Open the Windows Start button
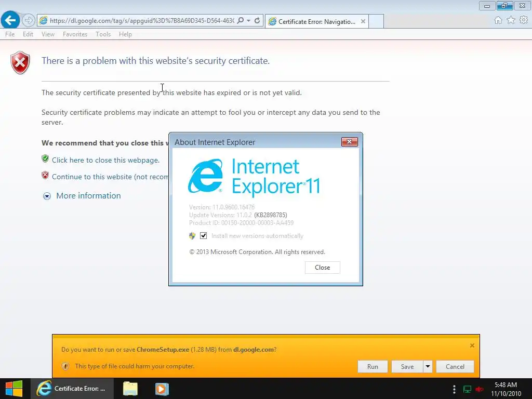532x399 pixels. [14, 389]
